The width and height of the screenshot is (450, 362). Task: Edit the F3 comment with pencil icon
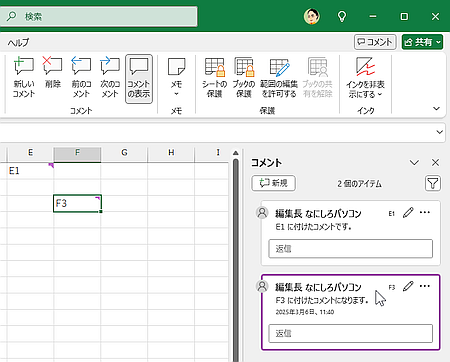tap(408, 286)
